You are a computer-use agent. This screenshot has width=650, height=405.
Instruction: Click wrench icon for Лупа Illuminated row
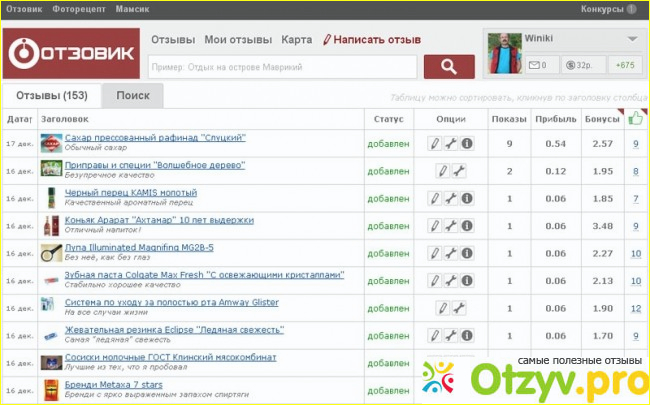click(x=452, y=253)
